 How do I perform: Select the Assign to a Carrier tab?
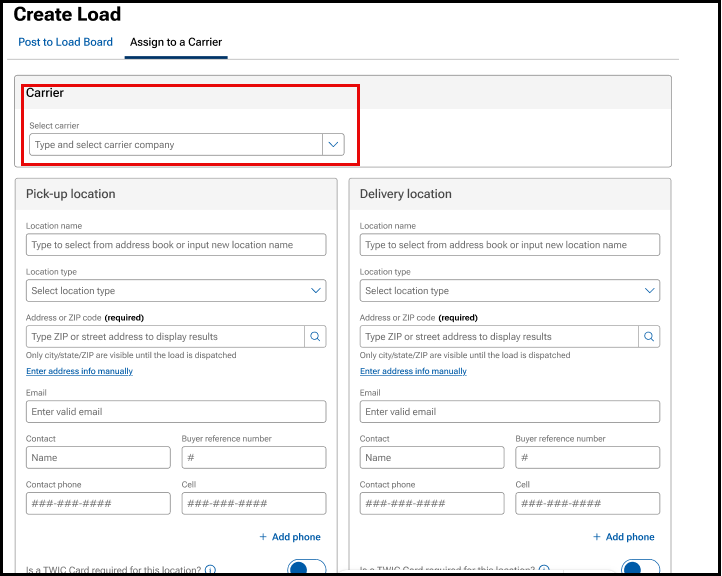coord(176,42)
